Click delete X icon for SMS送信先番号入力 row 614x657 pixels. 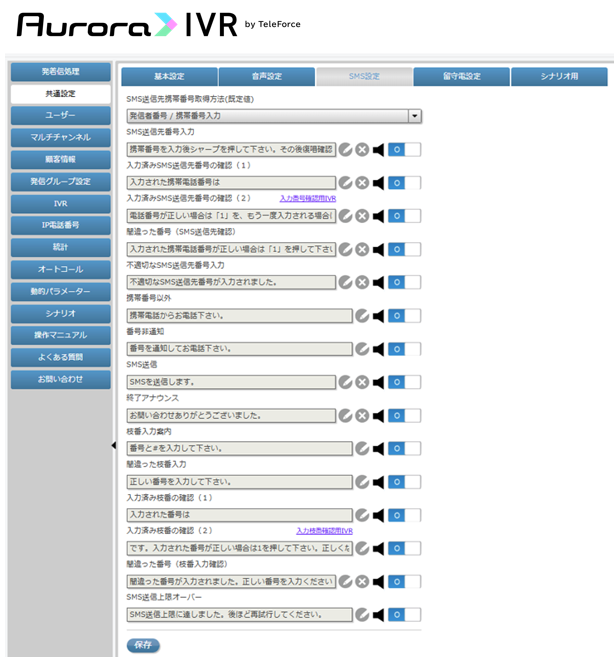point(362,150)
